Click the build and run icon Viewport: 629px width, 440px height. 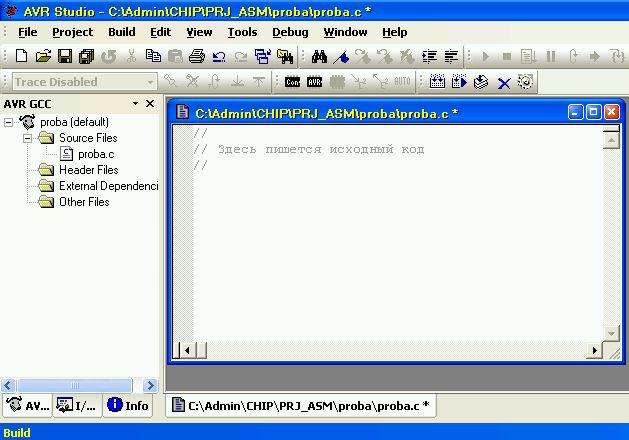[459, 81]
